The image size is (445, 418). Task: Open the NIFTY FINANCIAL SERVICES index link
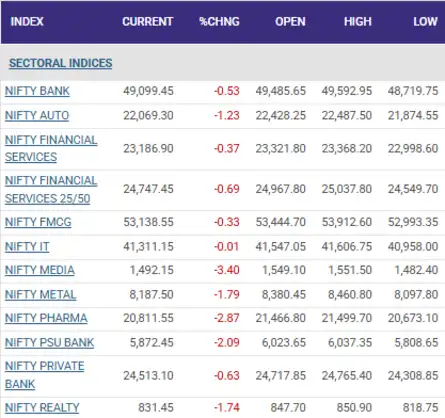click(x=51, y=148)
